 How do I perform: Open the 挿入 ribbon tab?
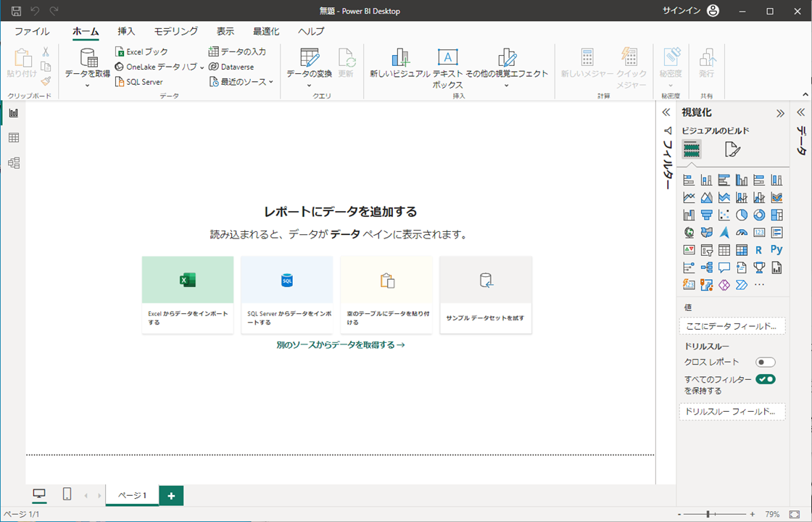coord(126,31)
